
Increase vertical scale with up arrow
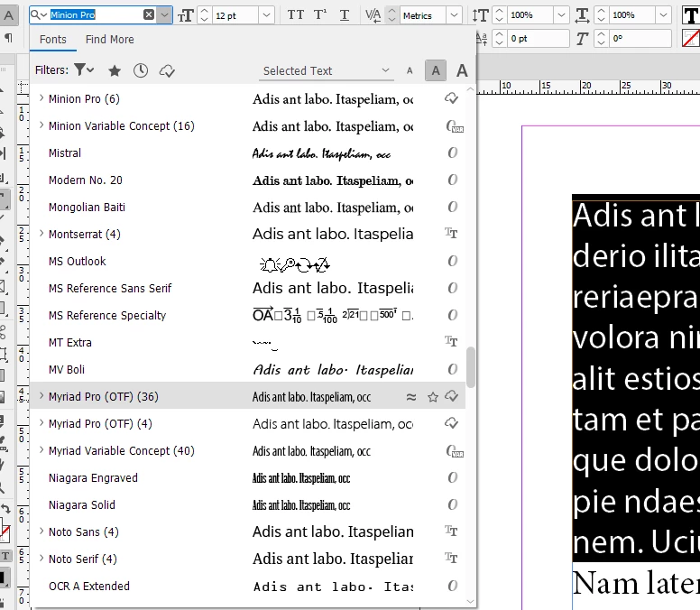(500, 11)
